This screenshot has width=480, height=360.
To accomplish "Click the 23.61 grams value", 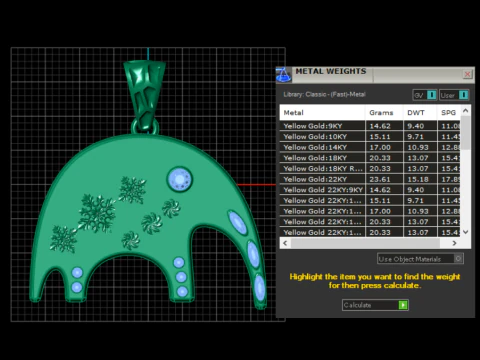I will click(380, 179).
